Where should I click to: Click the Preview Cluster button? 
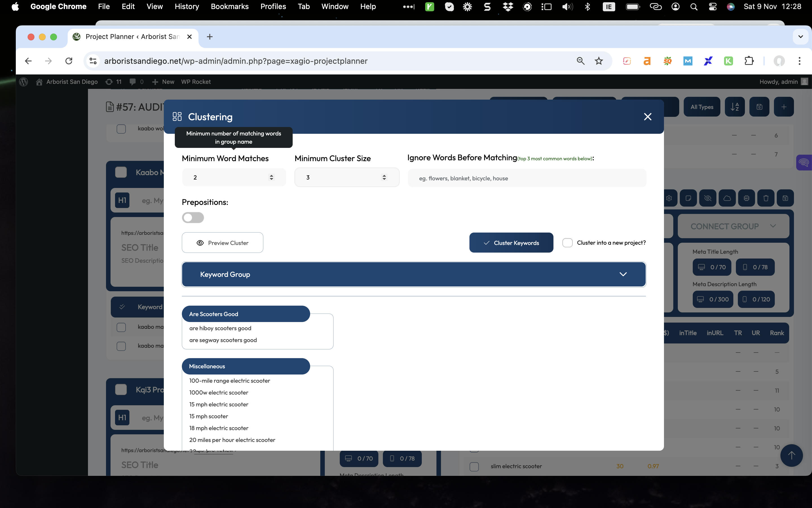tap(222, 243)
